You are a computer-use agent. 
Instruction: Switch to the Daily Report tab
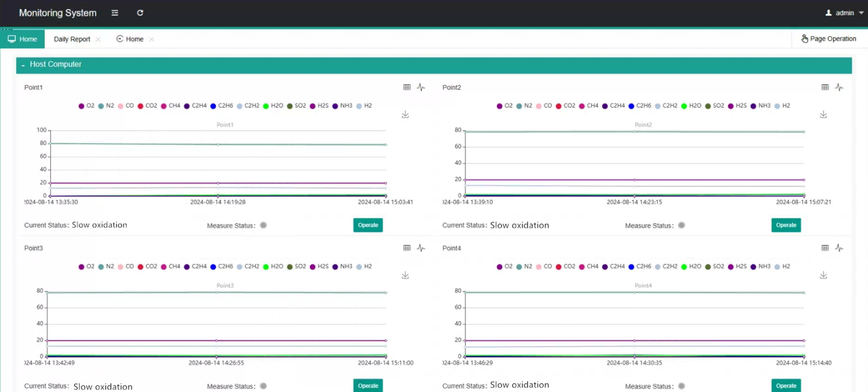click(x=72, y=39)
